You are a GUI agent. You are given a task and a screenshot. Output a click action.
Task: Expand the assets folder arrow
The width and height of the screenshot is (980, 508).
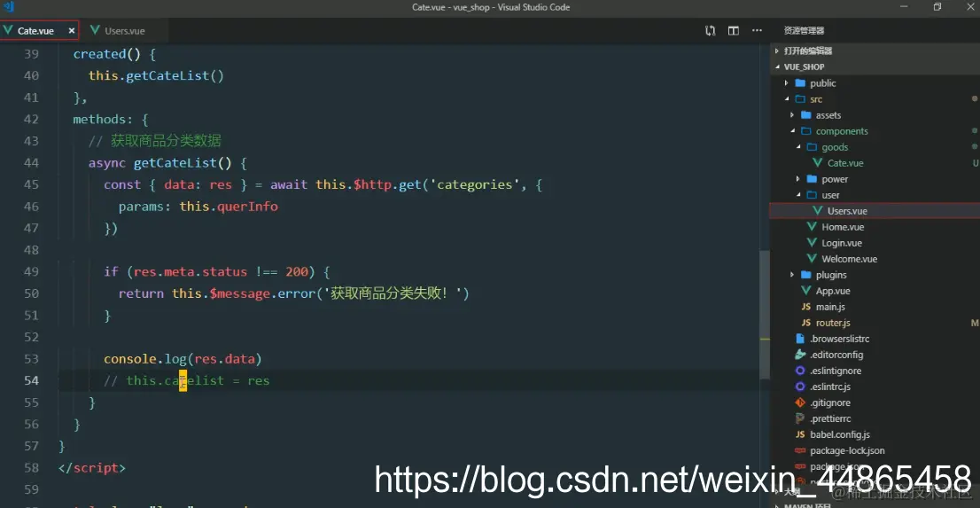pyautogui.click(x=792, y=115)
